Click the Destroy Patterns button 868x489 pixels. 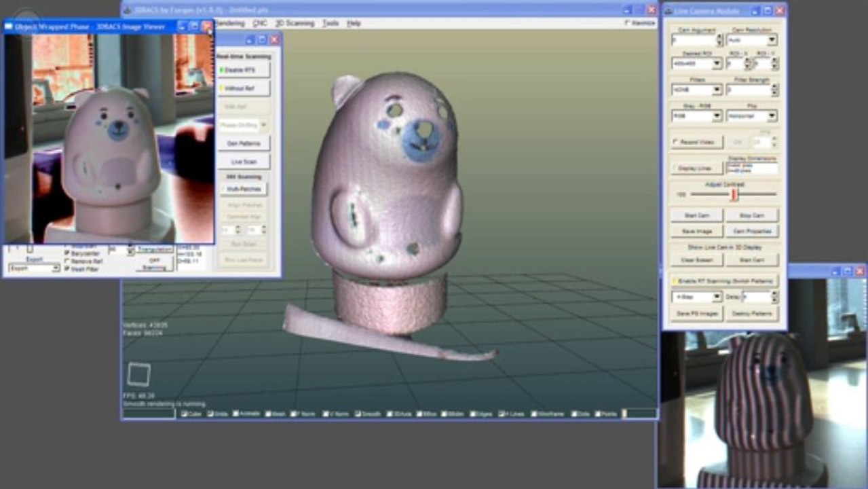[x=751, y=314]
